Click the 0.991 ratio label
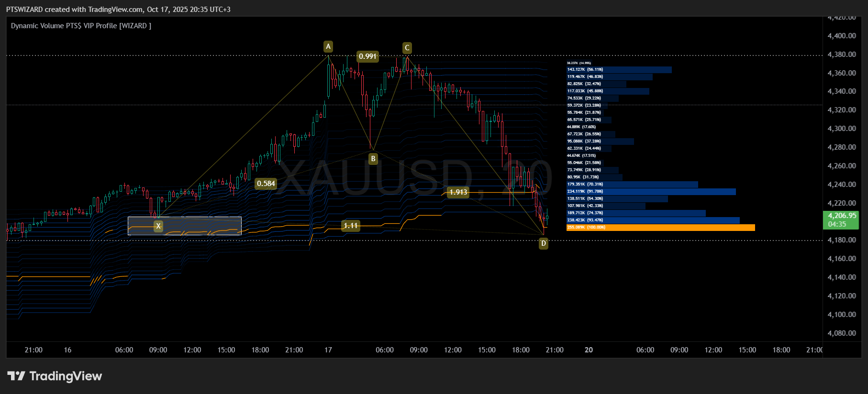The image size is (868, 394). point(367,56)
